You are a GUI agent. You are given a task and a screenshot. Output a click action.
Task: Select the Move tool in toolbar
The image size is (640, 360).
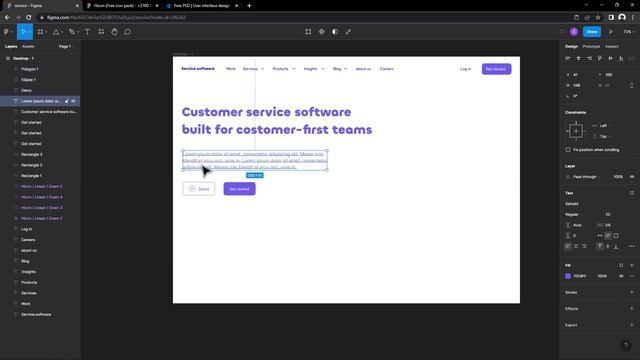point(24,32)
